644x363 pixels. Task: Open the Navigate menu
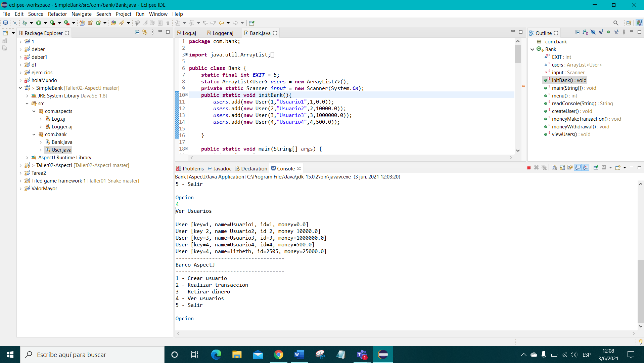(x=81, y=14)
